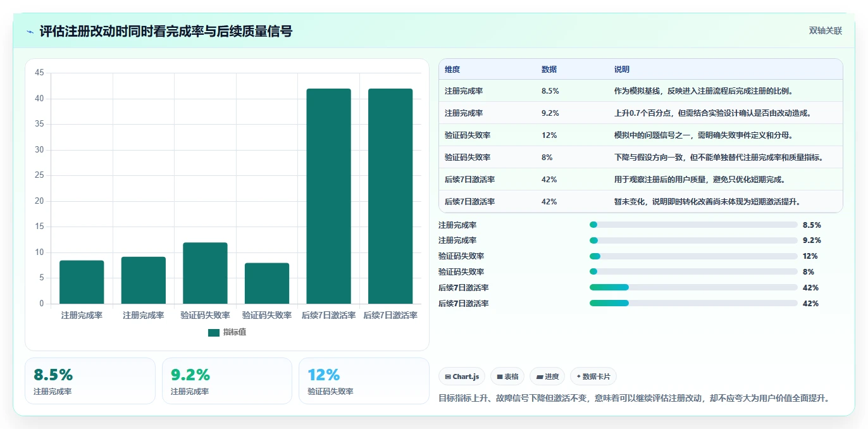Click the y-axis label 25

[39, 176]
